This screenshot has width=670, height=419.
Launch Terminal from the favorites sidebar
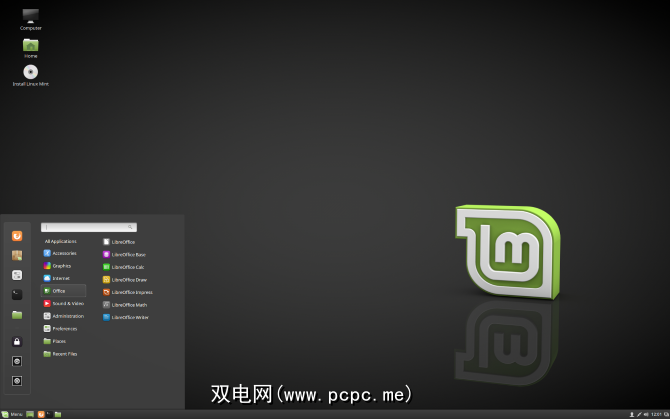pyautogui.click(x=17, y=295)
